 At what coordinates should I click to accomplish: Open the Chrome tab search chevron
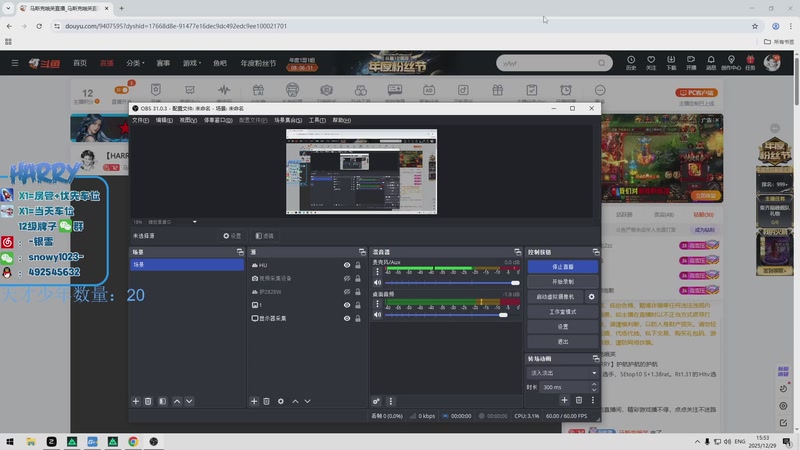coord(8,8)
